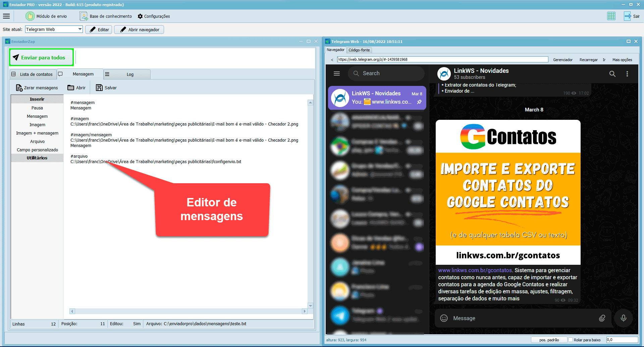Click Recarregar to reload page
Screen dimensions: 644x347
click(x=588, y=60)
